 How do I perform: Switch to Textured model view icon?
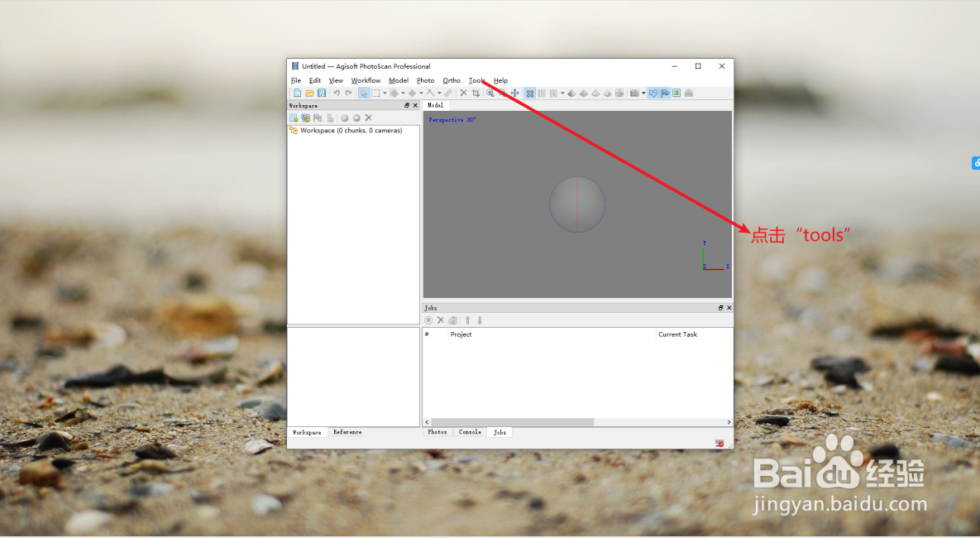click(608, 93)
